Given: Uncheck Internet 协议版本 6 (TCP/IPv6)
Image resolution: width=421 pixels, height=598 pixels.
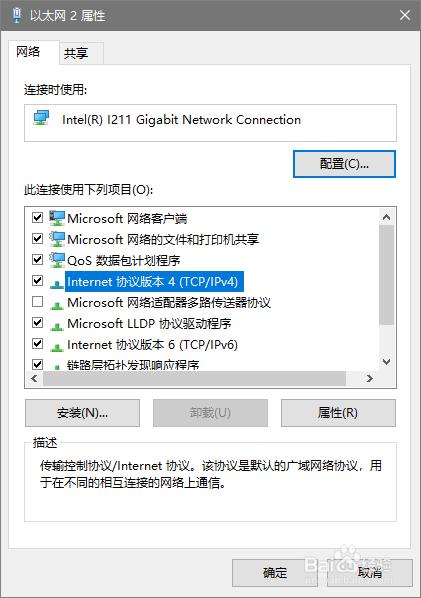Looking at the screenshot, I should (37, 344).
